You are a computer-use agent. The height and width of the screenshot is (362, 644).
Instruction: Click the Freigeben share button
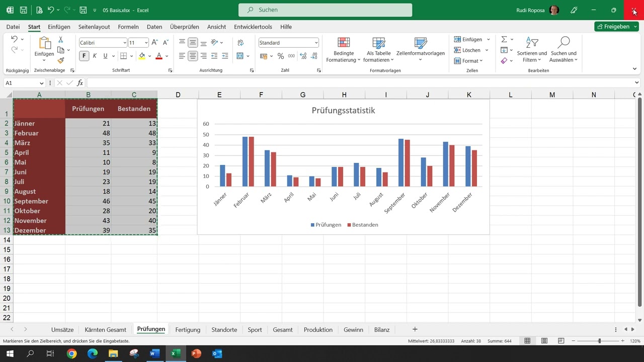tap(616, 27)
